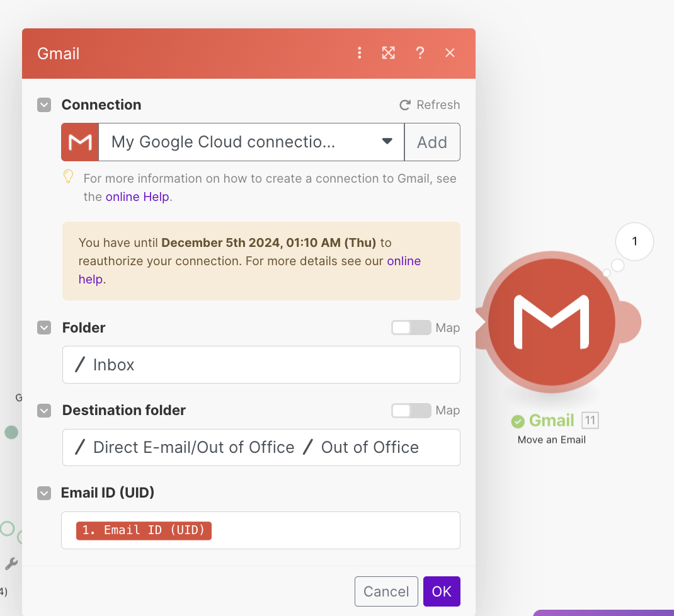Select the 1. Email ID (UID) mapped pill

tap(144, 530)
